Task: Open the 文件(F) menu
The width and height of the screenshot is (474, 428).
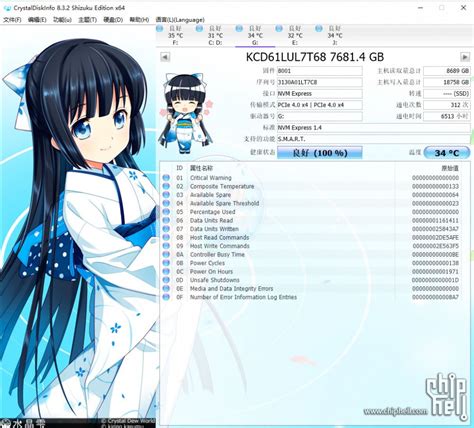Action: (12, 20)
